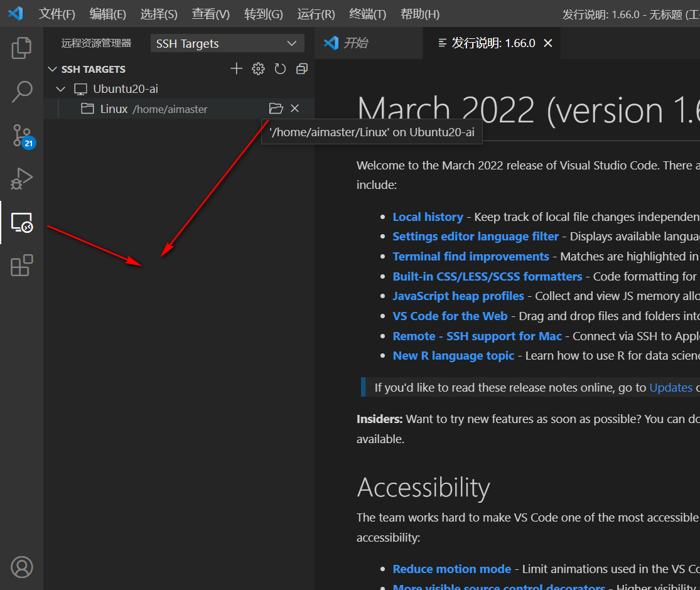Open the 编辑(E) menu
Screen dimensions: 700x590
click(x=107, y=14)
